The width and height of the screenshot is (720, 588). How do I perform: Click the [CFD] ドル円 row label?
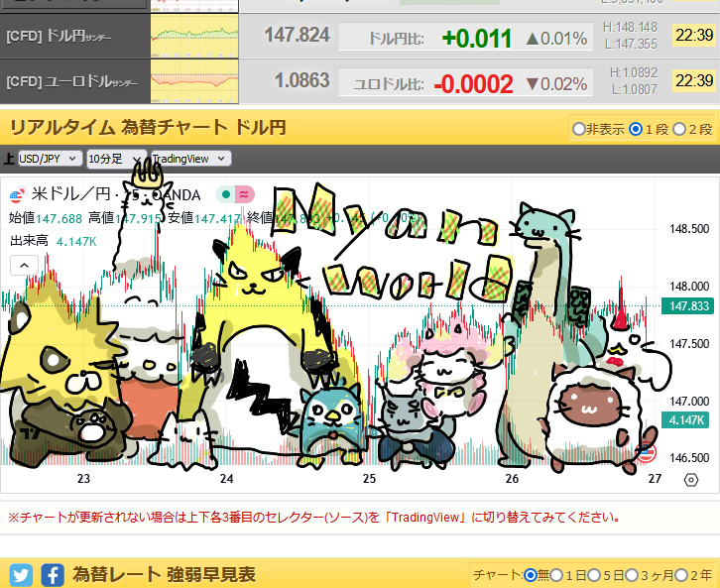click(59, 36)
